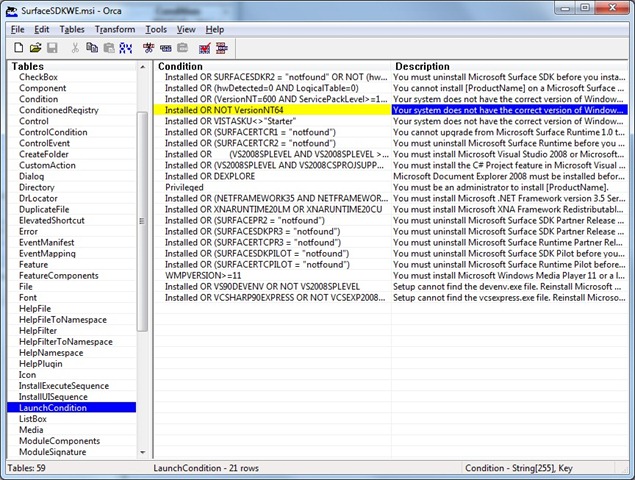The height and width of the screenshot is (480, 635).
Task: Click the New document toolbar icon
Action: (18, 48)
